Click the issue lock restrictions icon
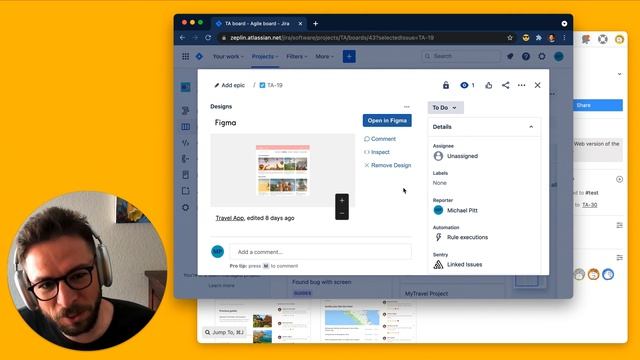Viewport: 640px width, 360px height. point(446,85)
